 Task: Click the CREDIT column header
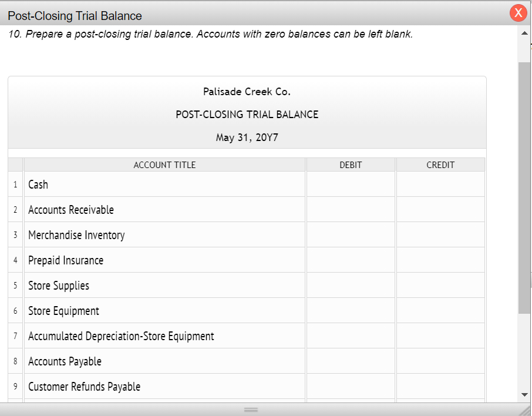(440, 165)
